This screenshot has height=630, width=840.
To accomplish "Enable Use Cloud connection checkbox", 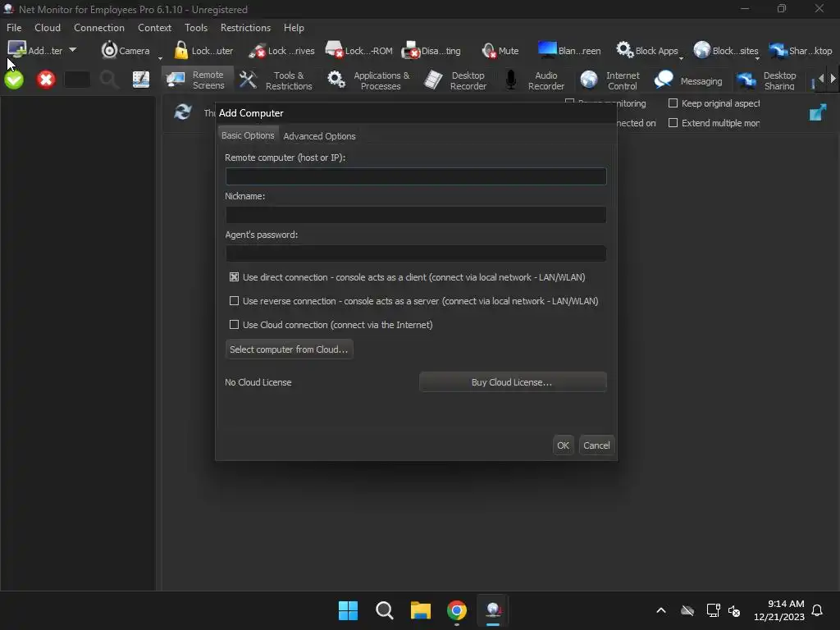I will pyautogui.click(x=234, y=325).
